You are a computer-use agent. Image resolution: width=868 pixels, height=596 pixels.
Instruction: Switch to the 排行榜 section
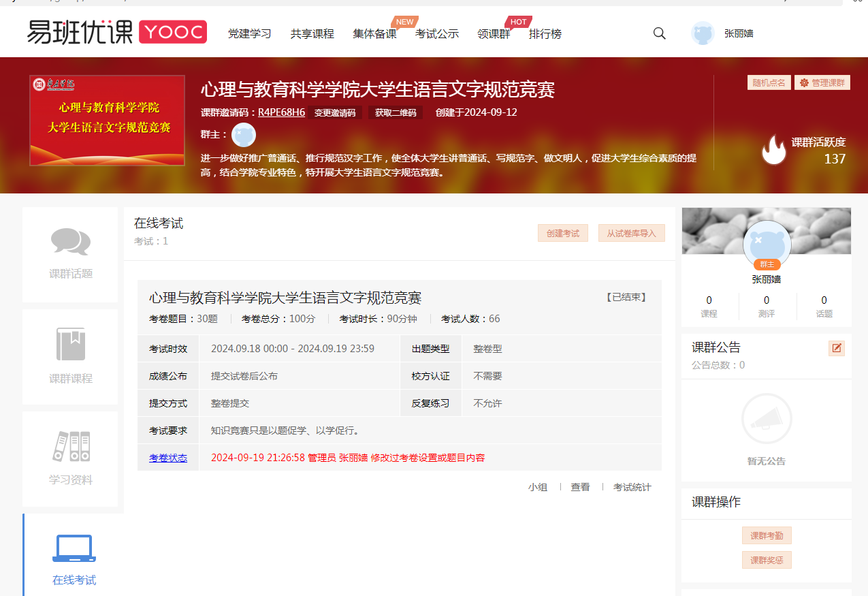(545, 34)
